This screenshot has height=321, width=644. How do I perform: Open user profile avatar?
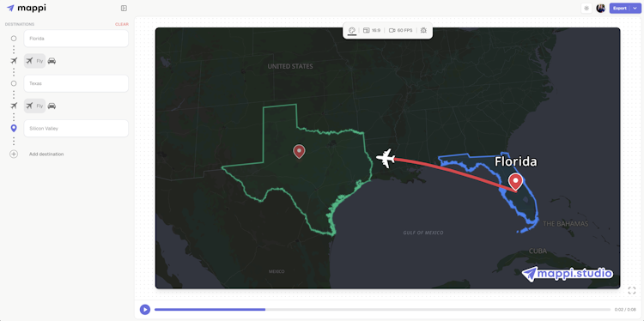(x=600, y=9)
